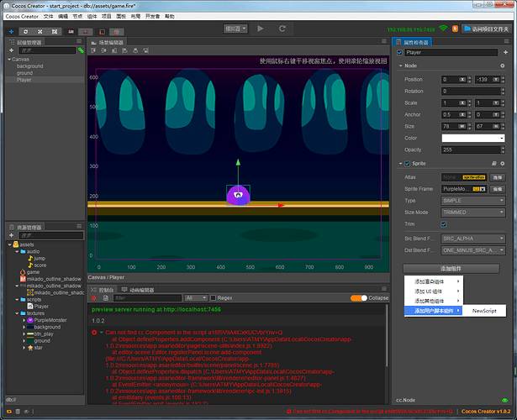The height and width of the screenshot is (420, 517).
Task: Click the plus icon beside Player name field
Action: [x=505, y=52]
